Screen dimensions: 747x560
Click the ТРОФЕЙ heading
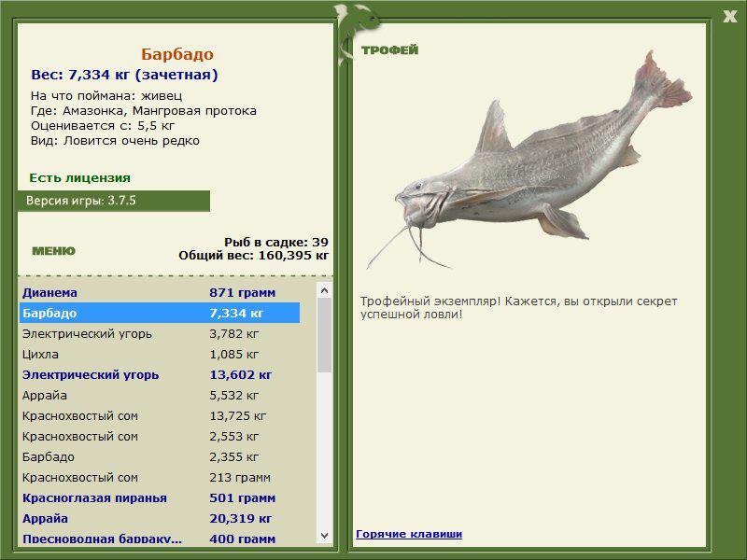389,49
